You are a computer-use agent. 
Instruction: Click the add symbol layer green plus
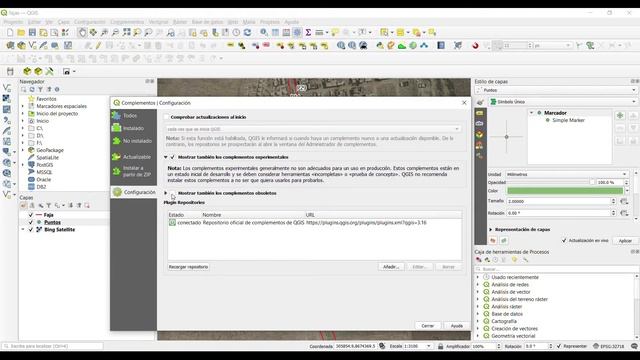[620, 116]
